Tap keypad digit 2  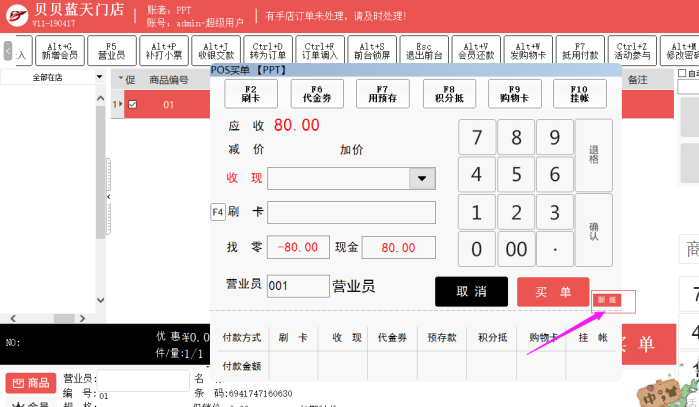[x=516, y=212]
